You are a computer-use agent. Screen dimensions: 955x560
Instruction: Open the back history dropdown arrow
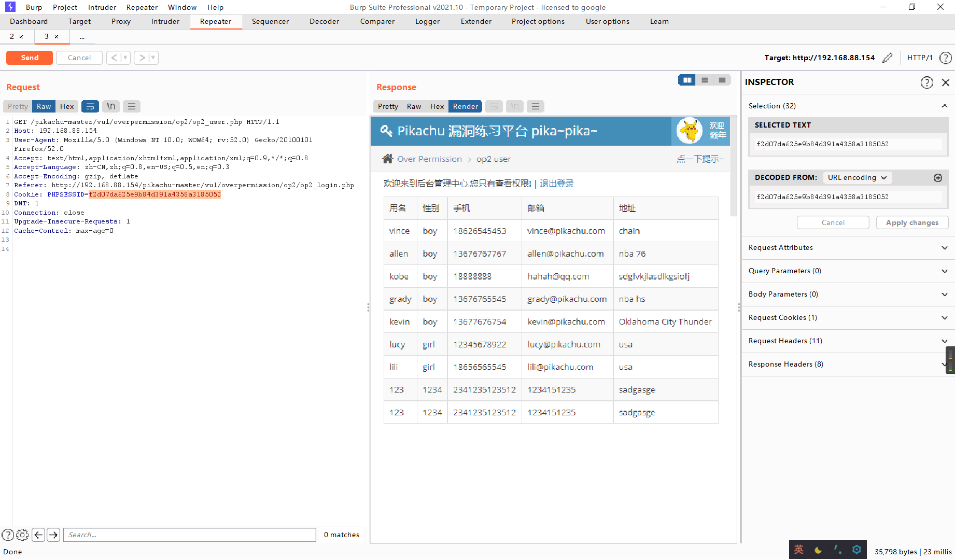click(125, 58)
